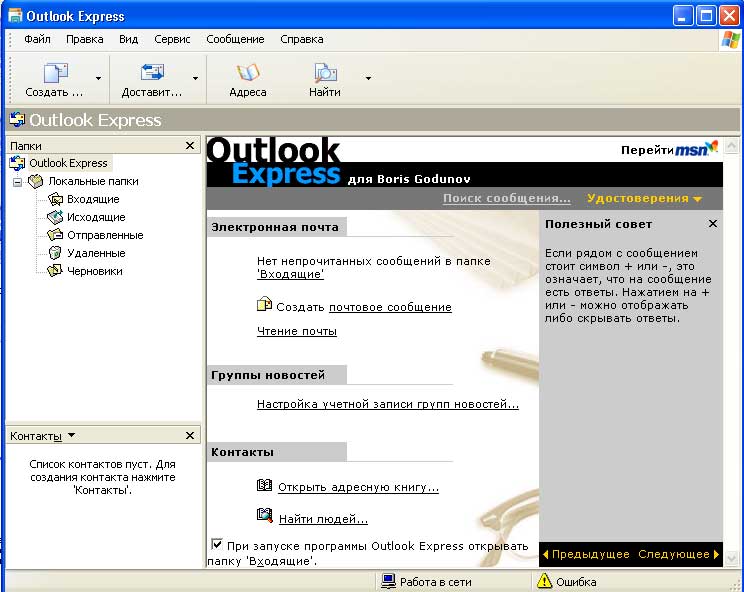The width and height of the screenshot is (744, 592).
Task: Collapse the Локальные папки tree node
Action: tap(17, 182)
